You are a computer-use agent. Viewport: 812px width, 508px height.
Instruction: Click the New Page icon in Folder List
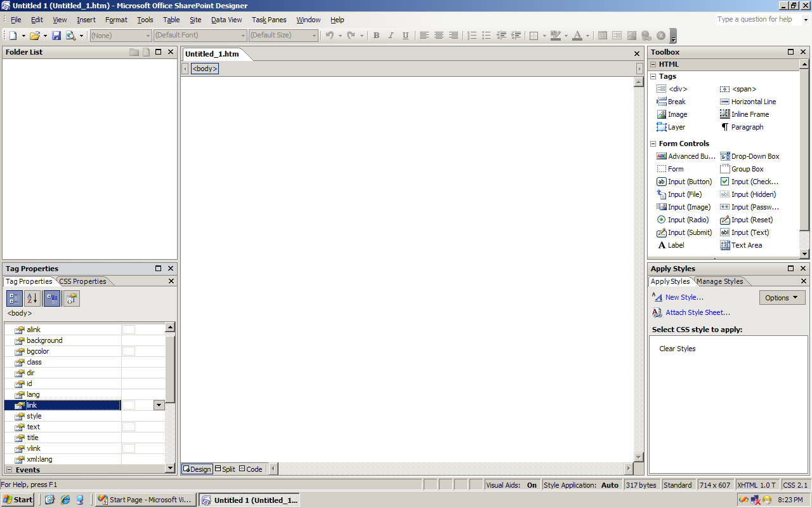146,52
